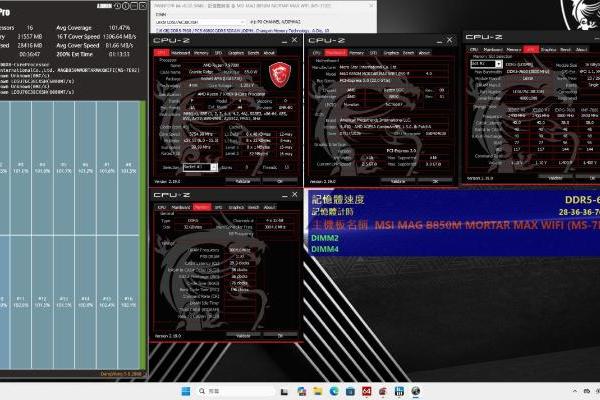This screenshot has height=400, width=600.
Task: Open the Windows Start menu
Action: 186,391
